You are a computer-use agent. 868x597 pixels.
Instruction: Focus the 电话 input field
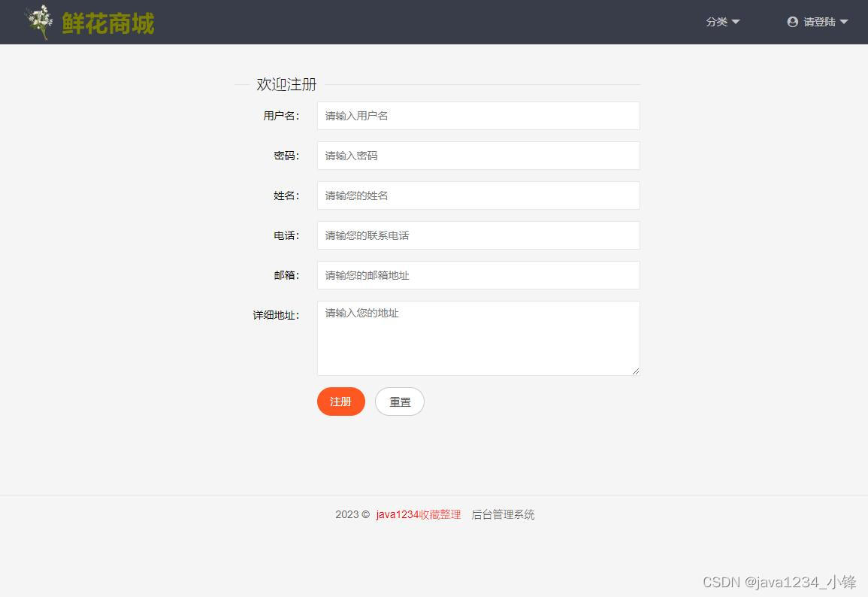pos(478,235)
